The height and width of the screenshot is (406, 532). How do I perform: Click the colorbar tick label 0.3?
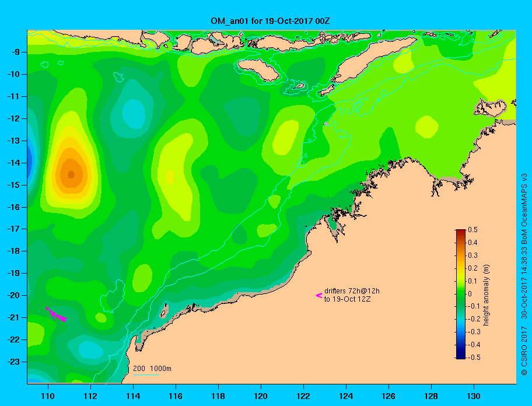click(x=473, y=256)
